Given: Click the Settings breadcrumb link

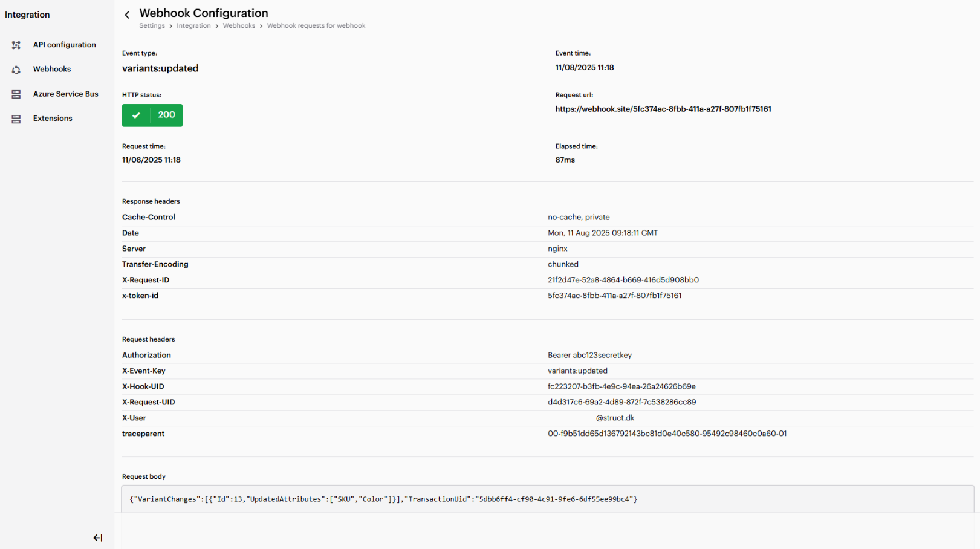Looking at the screenshot, I should click(x=152, y=26).
